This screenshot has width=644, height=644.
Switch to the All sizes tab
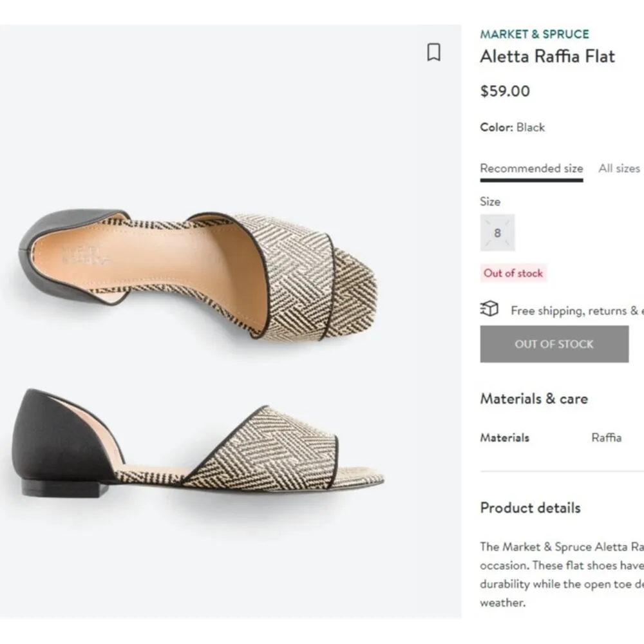pyautogui.click(x=618, y=168)
